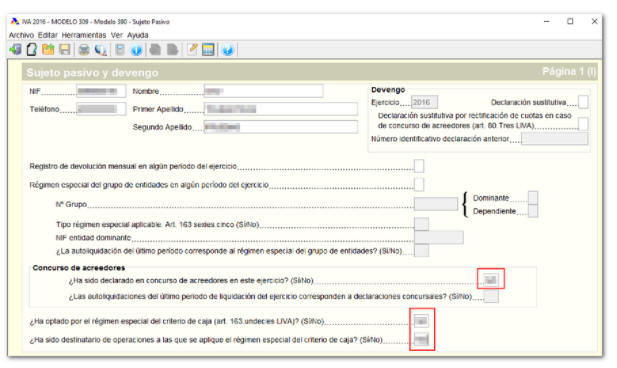Click the Ejercicio 2016 field
The width and height of the screenshot is (617, 368).
coord(424,102)
